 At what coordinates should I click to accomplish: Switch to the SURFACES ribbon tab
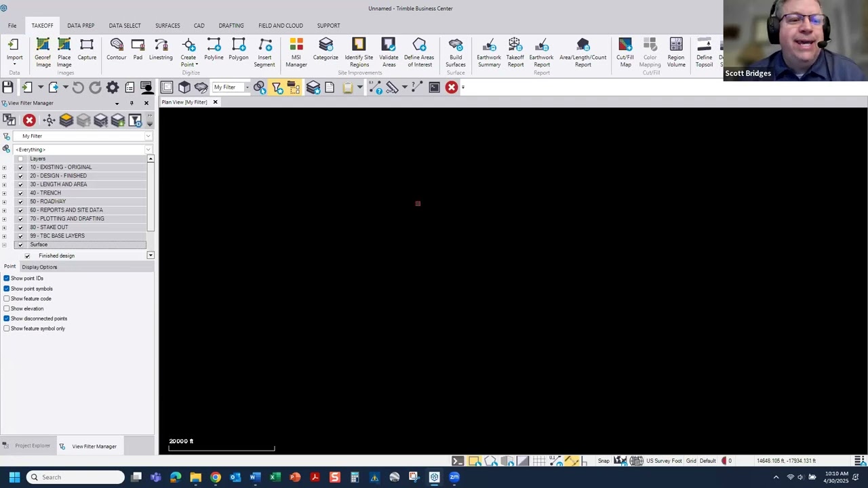(x=167, y=26)
